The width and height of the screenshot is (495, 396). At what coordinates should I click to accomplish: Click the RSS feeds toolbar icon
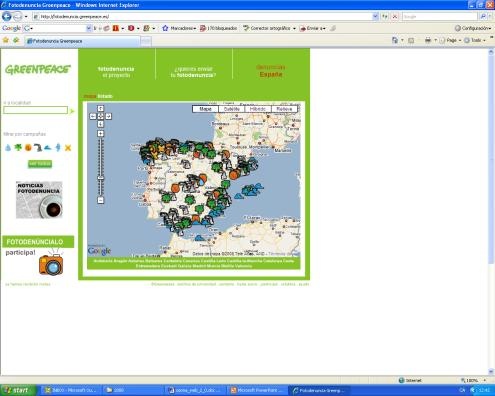[x=411, y=40]
